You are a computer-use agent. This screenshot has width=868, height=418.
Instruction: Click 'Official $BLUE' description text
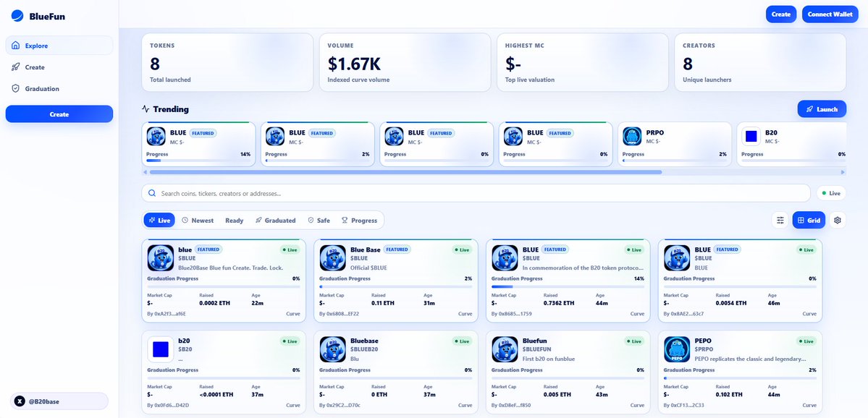coord(368,268)
